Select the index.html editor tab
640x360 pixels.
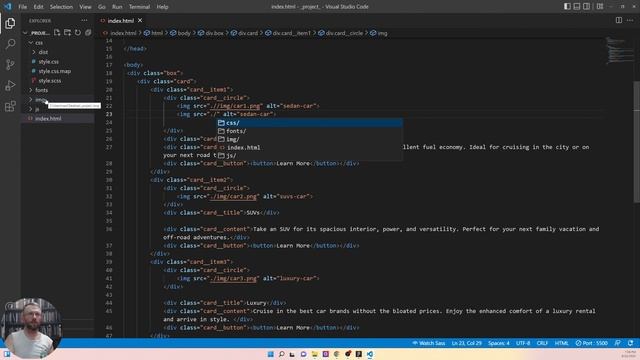coord(121,20)
